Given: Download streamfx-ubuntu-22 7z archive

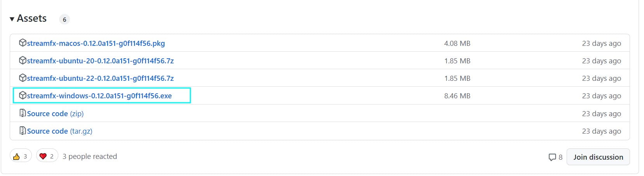Looking at the screenshot, I should click(100, 78).
